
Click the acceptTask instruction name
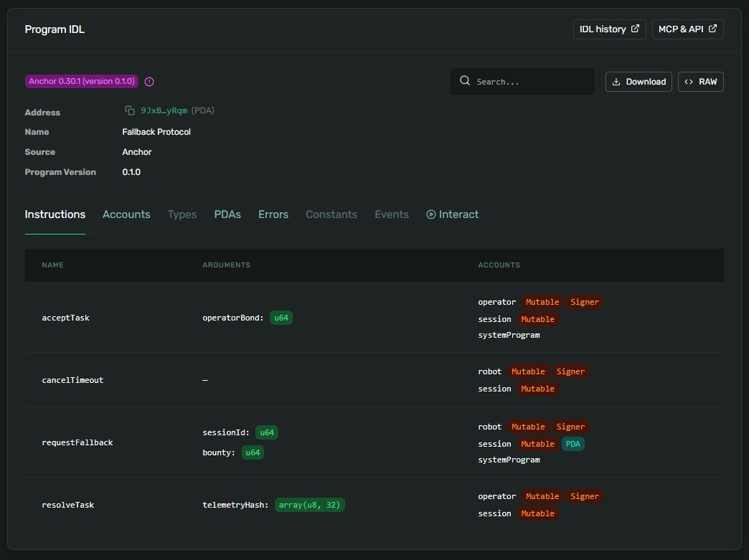tap(65, 318)
